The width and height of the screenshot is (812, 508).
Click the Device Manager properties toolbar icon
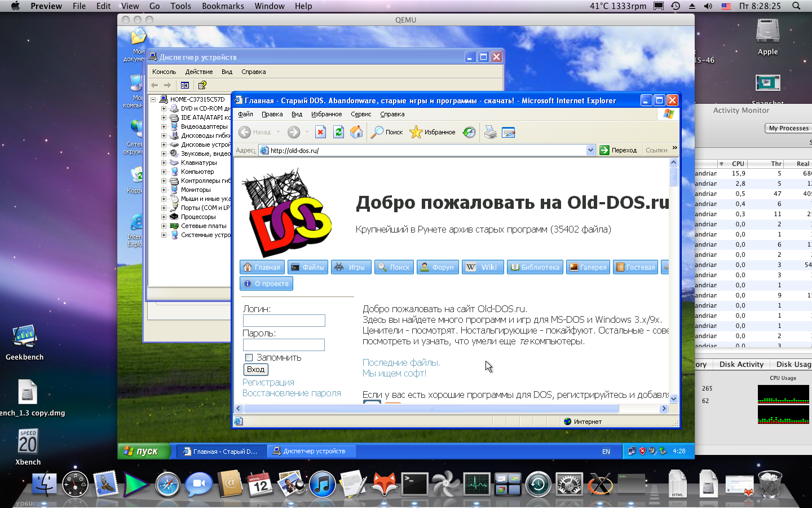point(185,85)
